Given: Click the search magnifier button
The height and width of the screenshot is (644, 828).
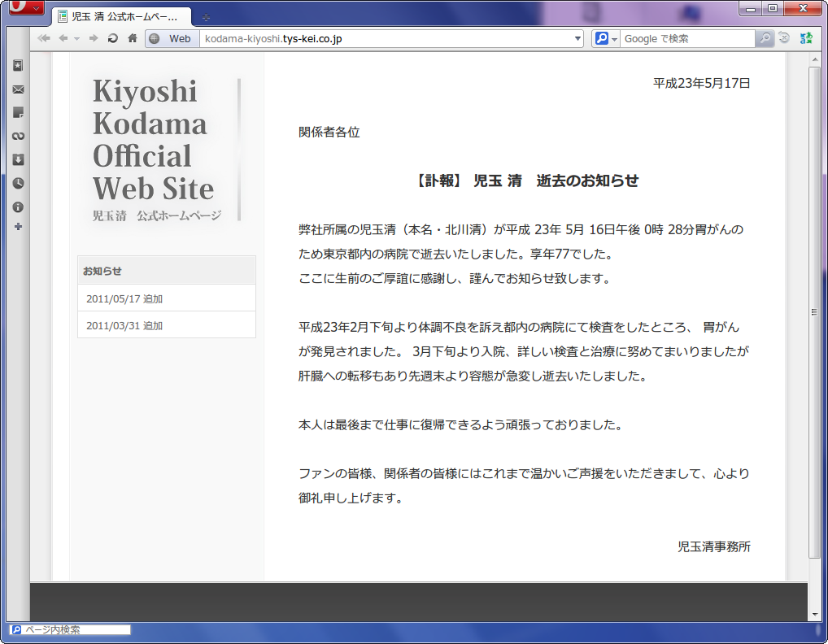Looking at the screenshot, I should click(x=765, y=38).
